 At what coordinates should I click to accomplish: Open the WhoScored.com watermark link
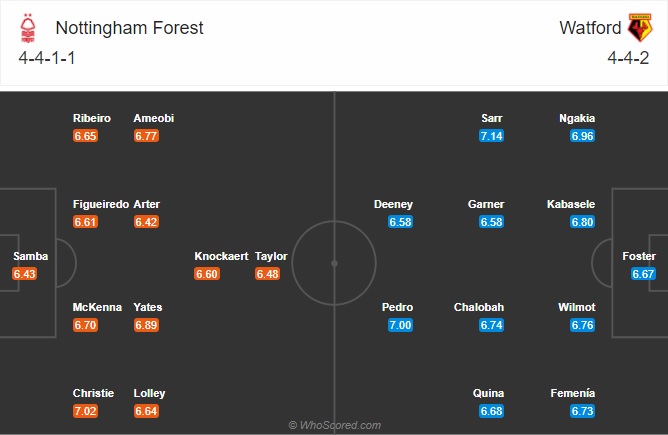click(334, 425)
